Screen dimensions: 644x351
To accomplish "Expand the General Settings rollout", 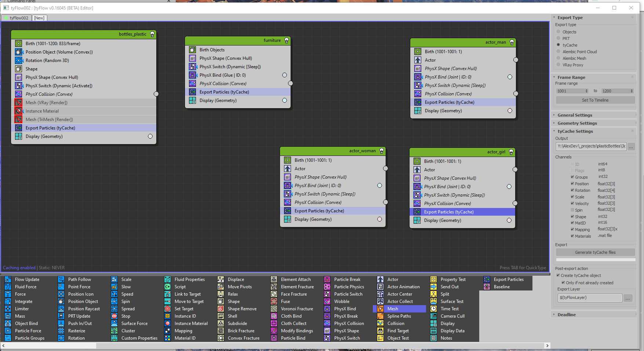I will coord(575,115).
